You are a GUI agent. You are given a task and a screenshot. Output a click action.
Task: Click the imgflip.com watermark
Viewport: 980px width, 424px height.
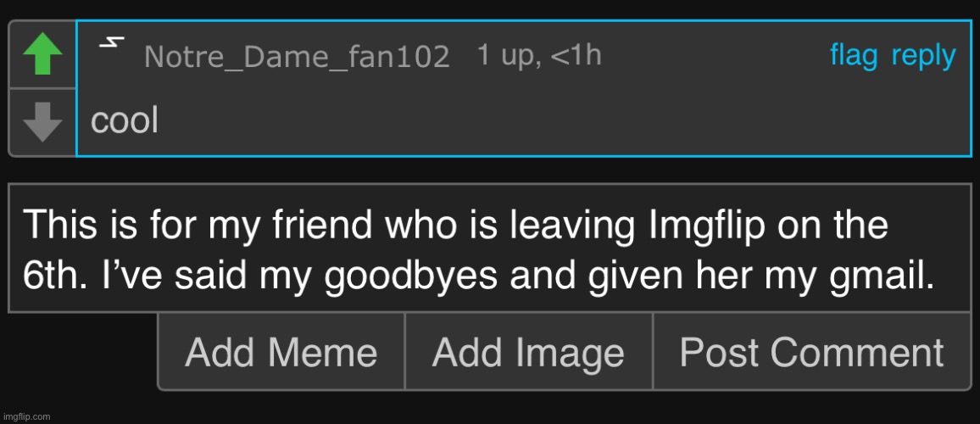(x=26, y=416)
